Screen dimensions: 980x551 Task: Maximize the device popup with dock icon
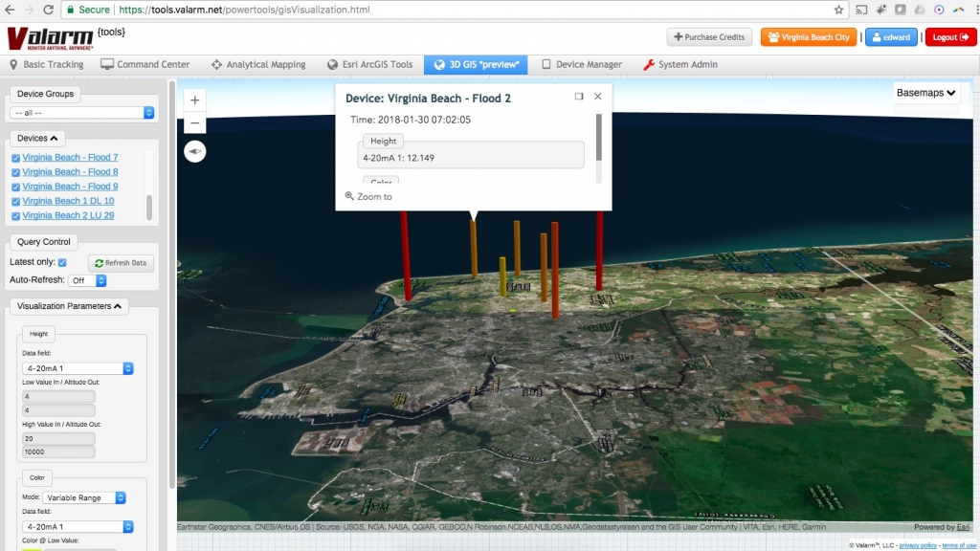click(579, 97)
